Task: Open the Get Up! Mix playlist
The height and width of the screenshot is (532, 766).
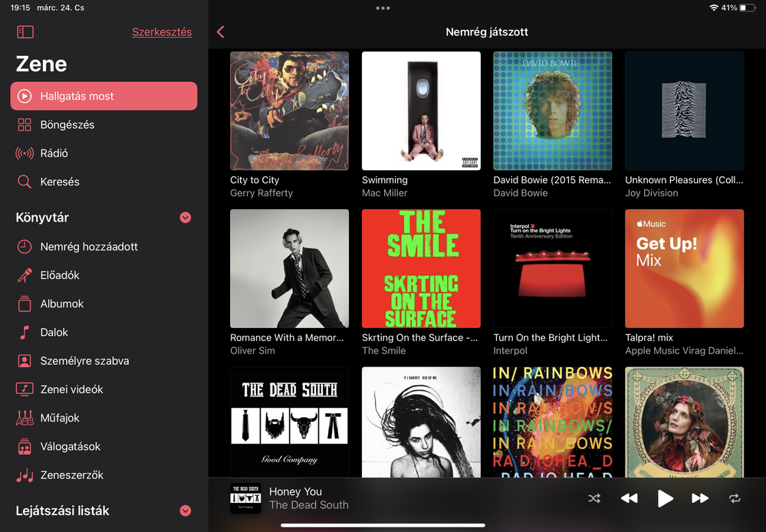Action: coord(685,269)
